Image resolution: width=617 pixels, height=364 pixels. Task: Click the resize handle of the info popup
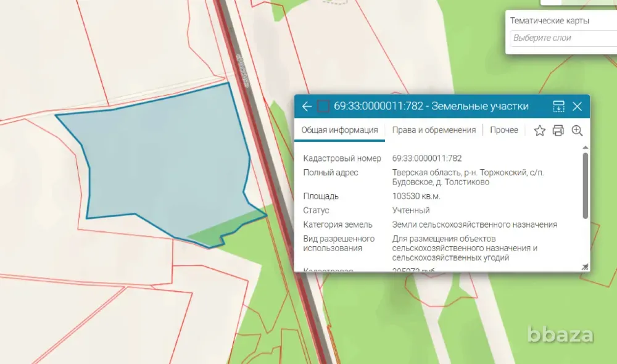coord(585,267)
